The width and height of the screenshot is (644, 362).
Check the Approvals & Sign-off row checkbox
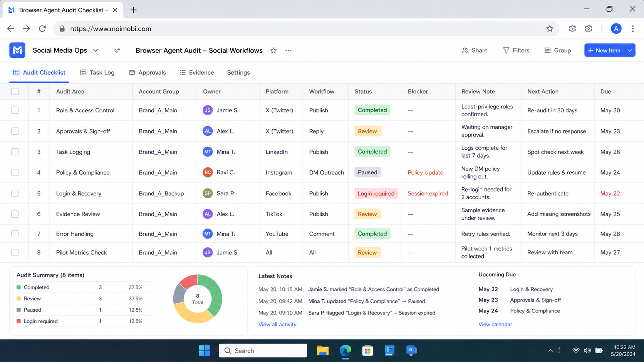click(x=15, y=131)
